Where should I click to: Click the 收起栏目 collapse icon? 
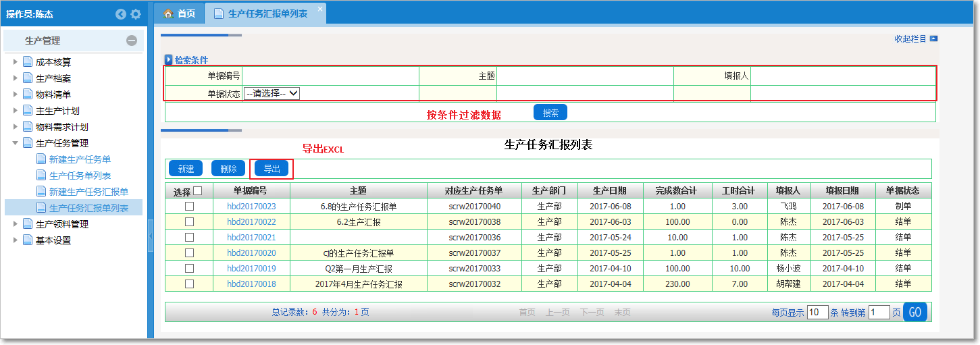[933, 39]
